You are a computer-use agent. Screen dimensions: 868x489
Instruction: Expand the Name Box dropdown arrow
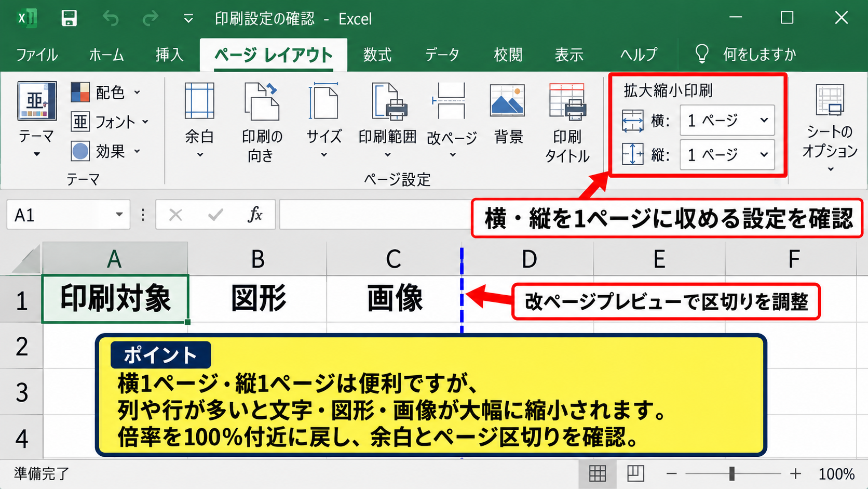(x=119, y=215)
